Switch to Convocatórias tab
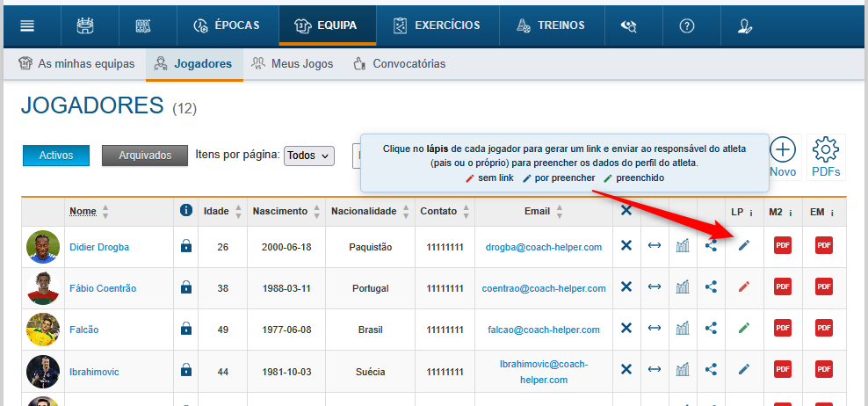Image resolution: width=868 pixels, height=406 pixels. [399, 63]
